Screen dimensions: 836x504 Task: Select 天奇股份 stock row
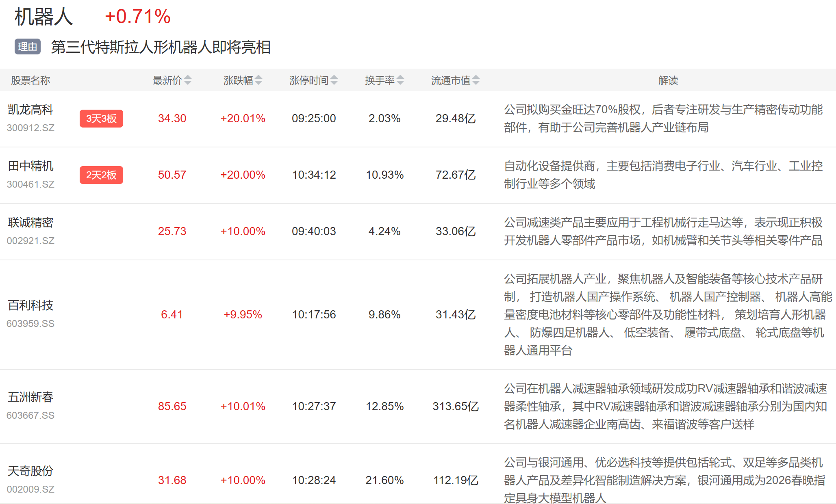[30, 471]
